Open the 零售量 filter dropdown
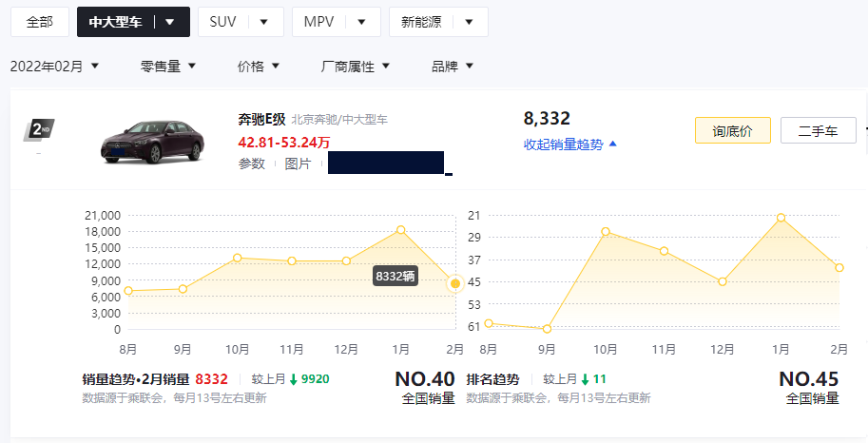 pos(168,67)
